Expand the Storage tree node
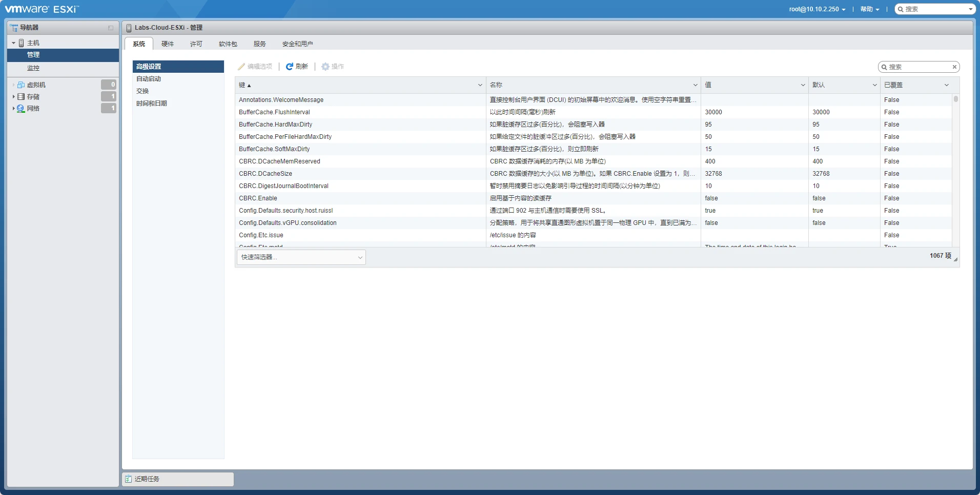This screenshot has width=980, height=495. pos(13,97)
